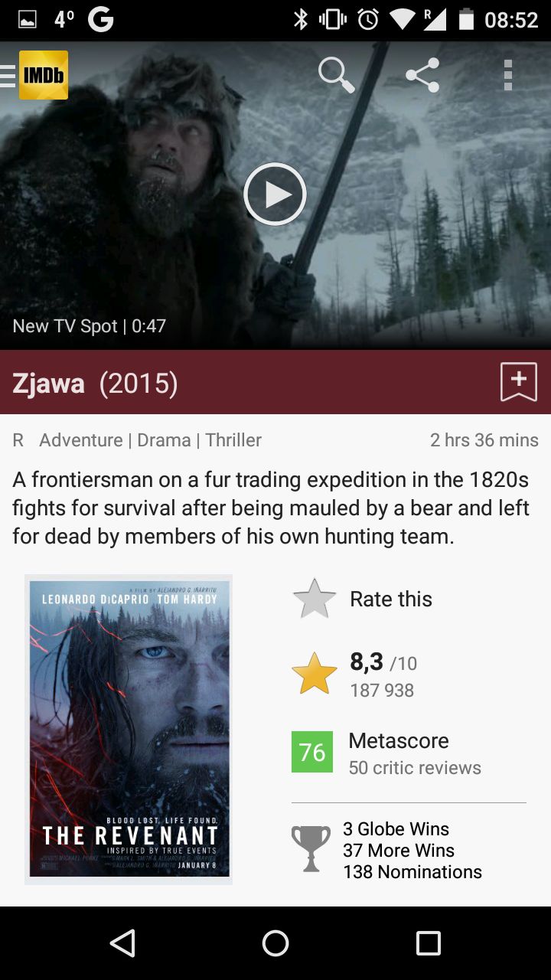The image size is (551, 980).
Task: Tap the gray Rate this star
Action: point(315,599)
